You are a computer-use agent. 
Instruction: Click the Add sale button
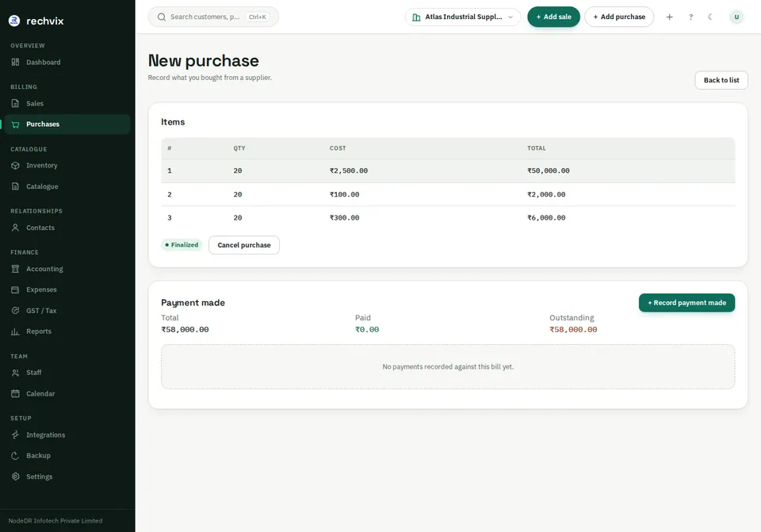(554, 17)
